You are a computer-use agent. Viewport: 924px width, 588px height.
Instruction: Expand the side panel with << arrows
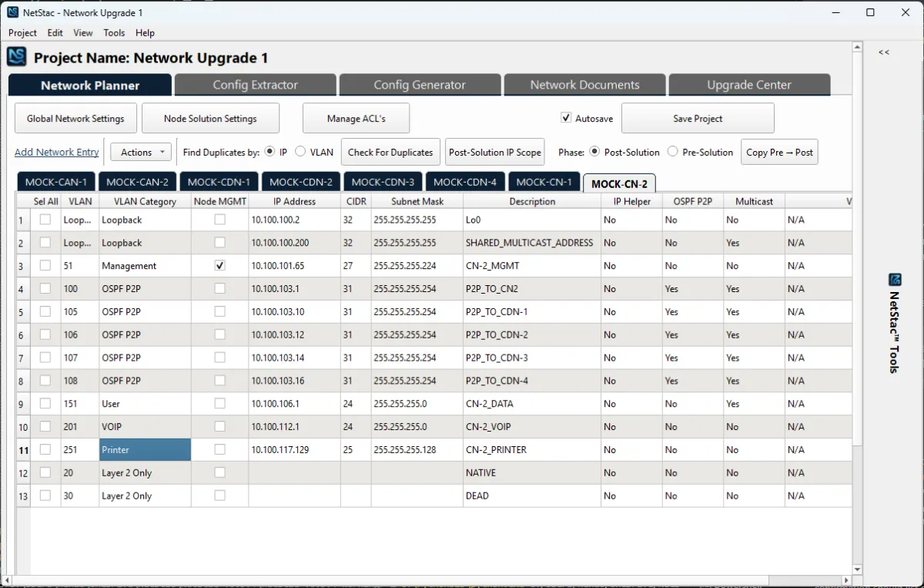tap(884, 52)
